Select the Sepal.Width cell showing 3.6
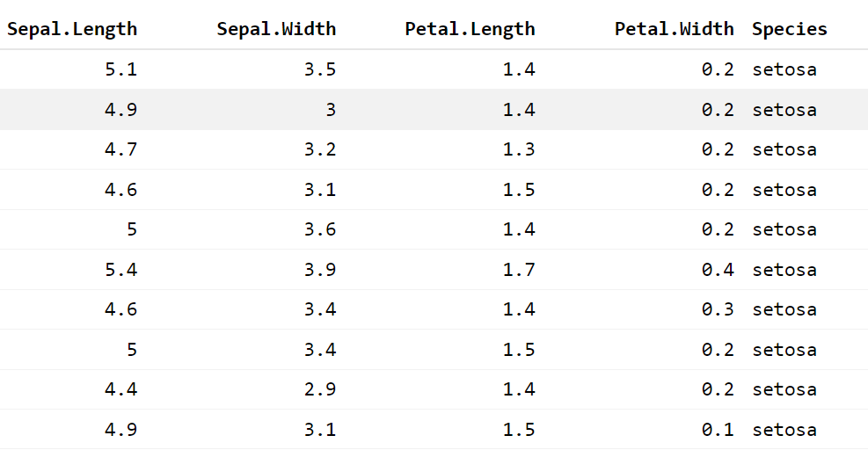Viewport: 868px width, 450px height. pyautogui.click(x=319, y=229)
